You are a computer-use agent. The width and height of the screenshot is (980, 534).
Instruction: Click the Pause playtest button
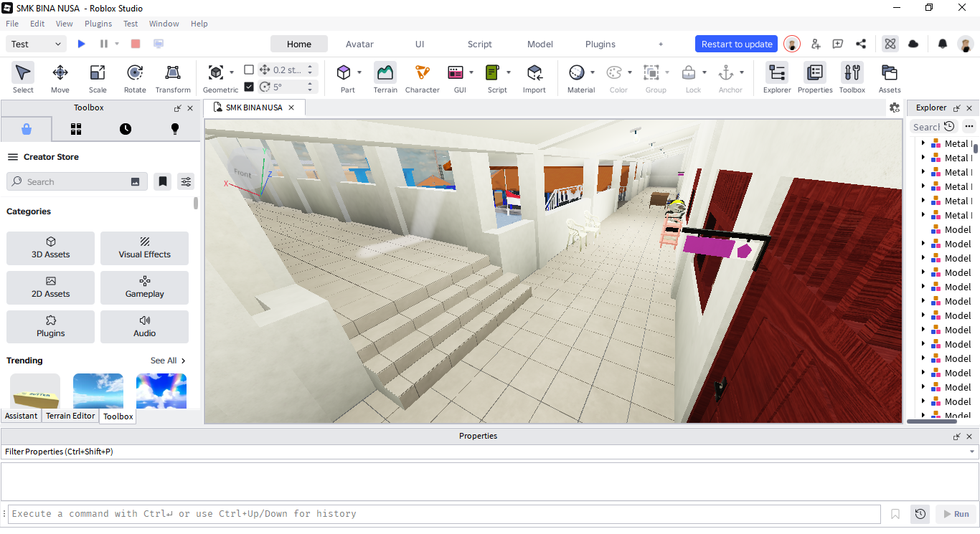point(104,44)
